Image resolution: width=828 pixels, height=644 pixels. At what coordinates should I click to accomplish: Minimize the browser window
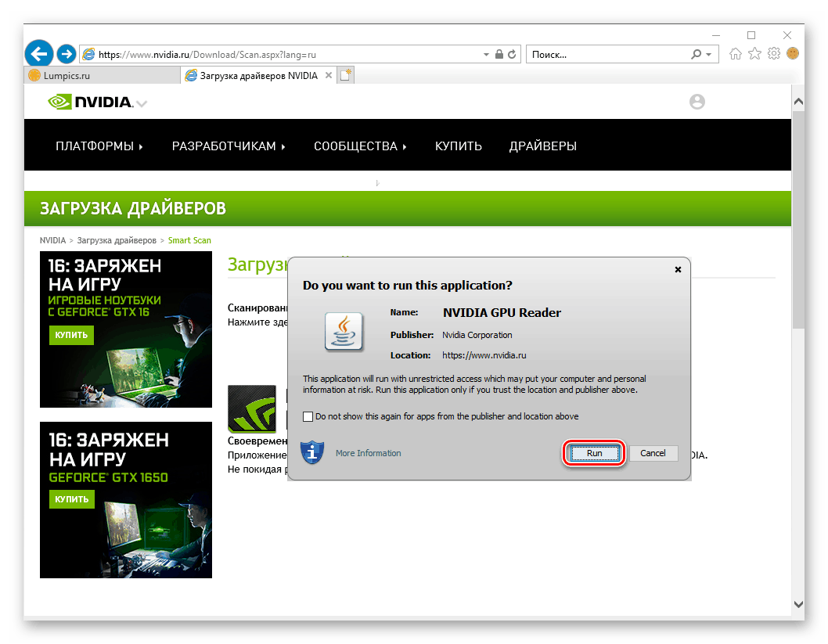click(x=715, y=35)
